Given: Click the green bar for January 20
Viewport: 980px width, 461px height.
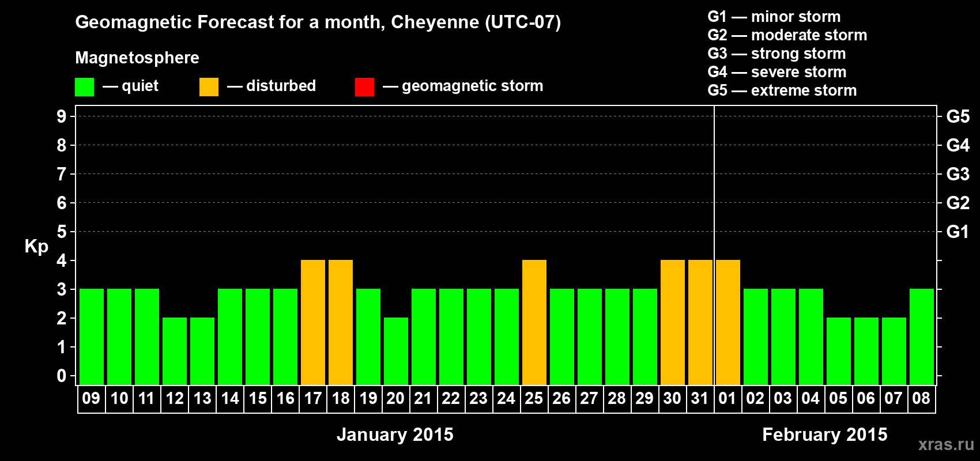Looking at the screenshot, I should 396,351.
